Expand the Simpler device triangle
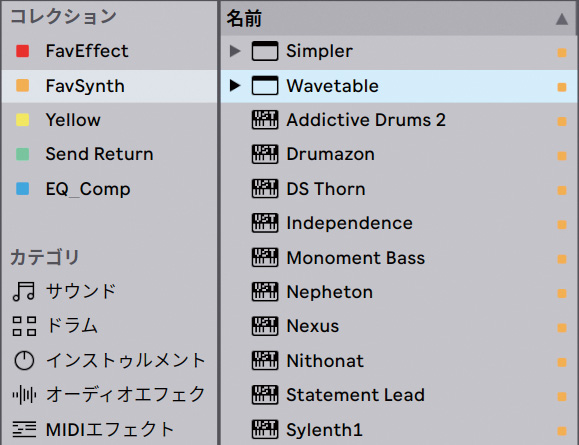This screenshot has height=445, width=579. click(x=234, y=51)
